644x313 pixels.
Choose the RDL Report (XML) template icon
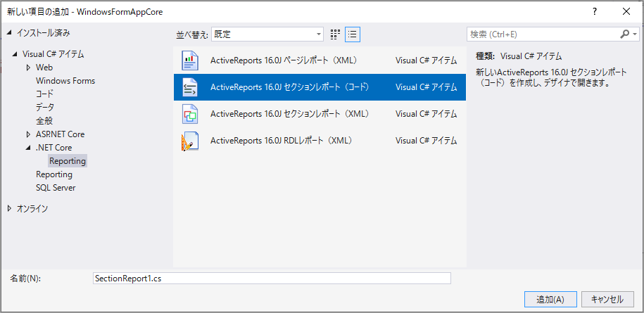tap(190, 141)
